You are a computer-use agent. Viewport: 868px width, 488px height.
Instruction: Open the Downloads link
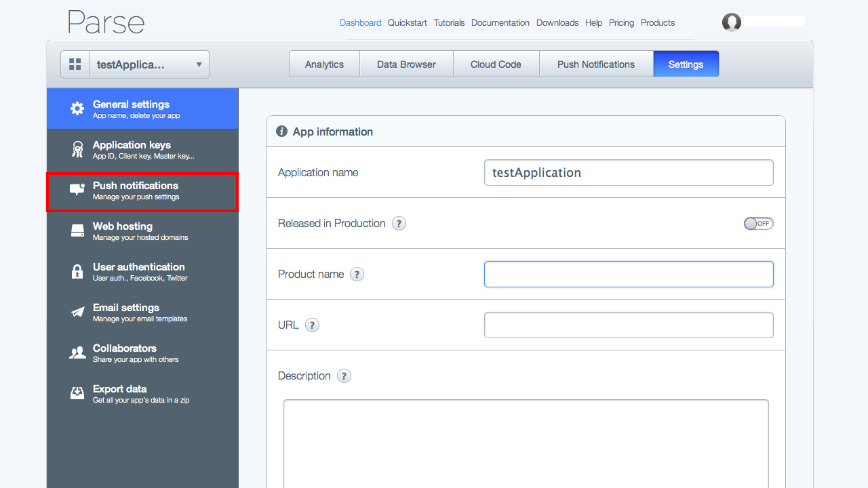pyautogui.click(x=557, y=22)
